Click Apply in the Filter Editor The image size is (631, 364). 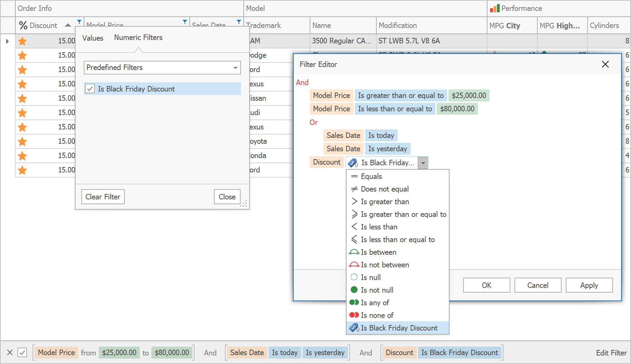[x=589, y=285]
